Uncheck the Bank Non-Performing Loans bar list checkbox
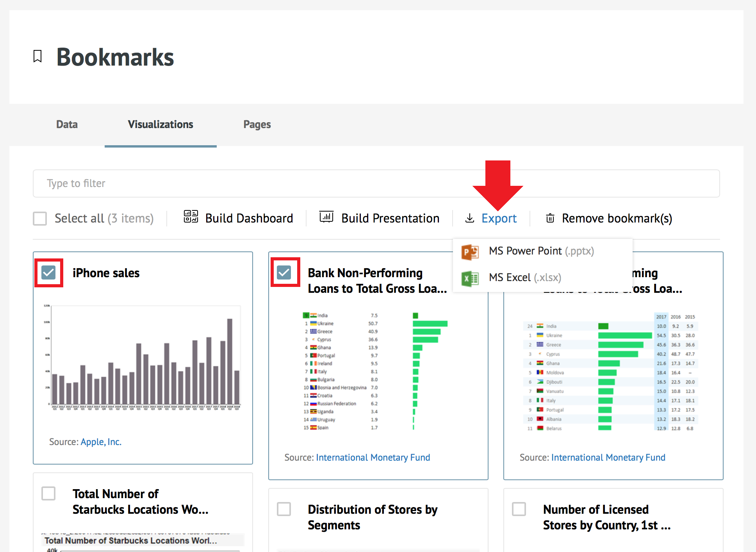The height and width of the screenshot is (552, 756). pyautogui.click(x=284, y=272)
